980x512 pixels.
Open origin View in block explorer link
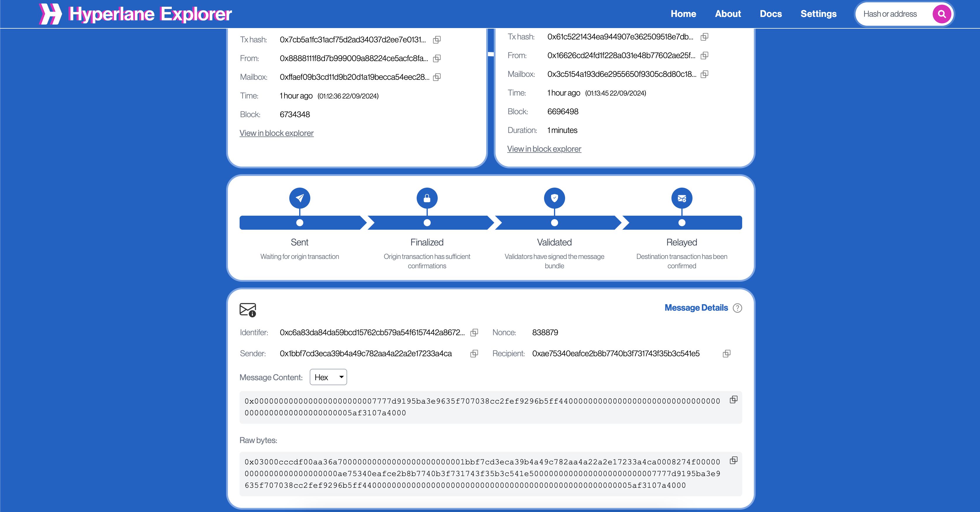pos(277,133)
